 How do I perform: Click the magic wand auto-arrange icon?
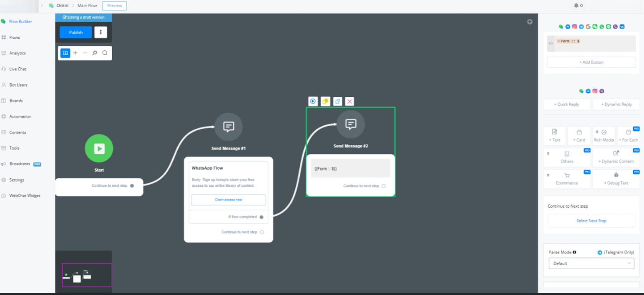(x=95, y=53)
